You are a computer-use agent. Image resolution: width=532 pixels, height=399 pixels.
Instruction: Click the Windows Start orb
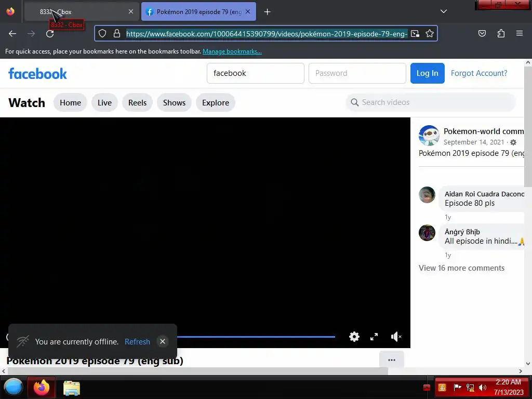point(14,387)
